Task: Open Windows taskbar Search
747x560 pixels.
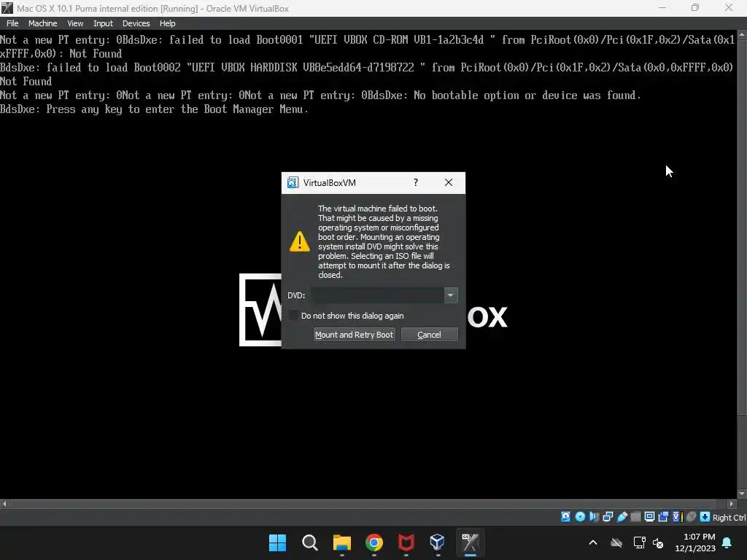Action: (309, 542)
